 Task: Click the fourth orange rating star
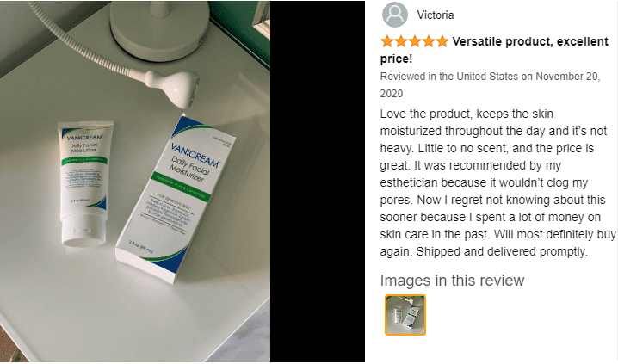[x=429, y=41]
